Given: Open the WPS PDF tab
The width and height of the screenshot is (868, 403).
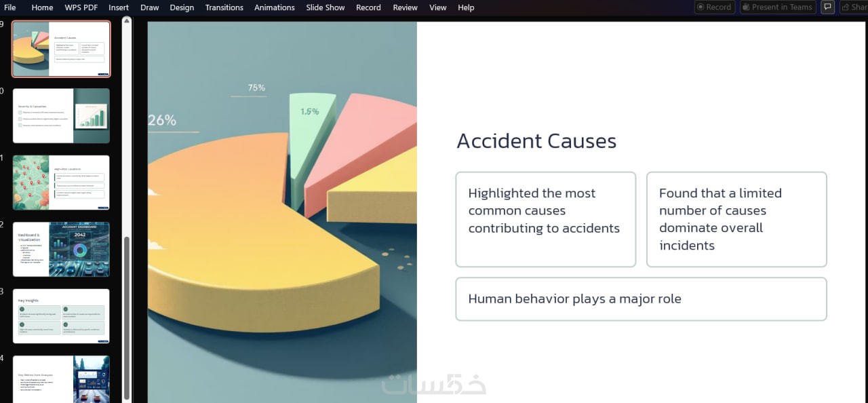Looking at the screenshot, I should click(x=81, y=7).
